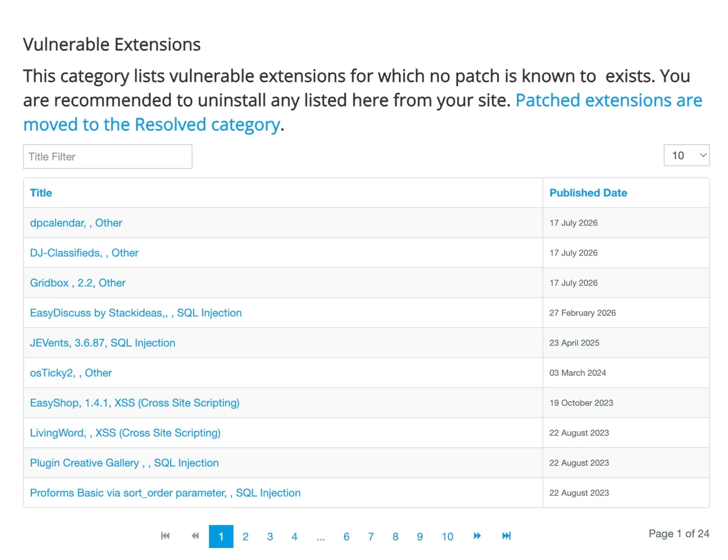Go to page 4 in pagination
Screen dimensions: 728x560
point(295,536)
